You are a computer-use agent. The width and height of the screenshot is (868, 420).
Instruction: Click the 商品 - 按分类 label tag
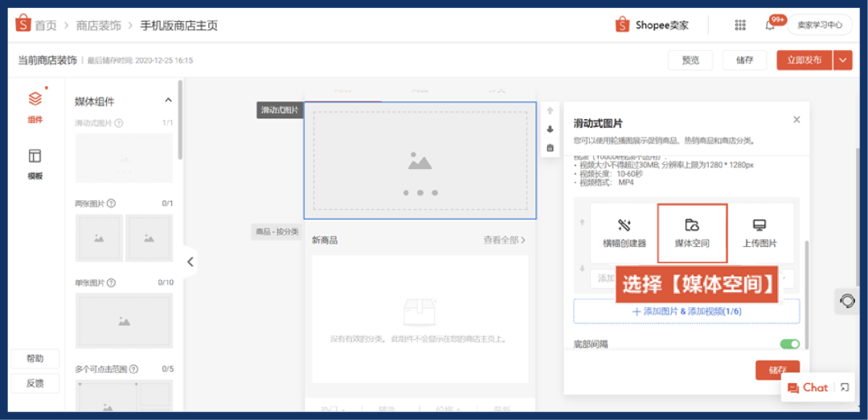pyautogui.click(x=276, y=232)
